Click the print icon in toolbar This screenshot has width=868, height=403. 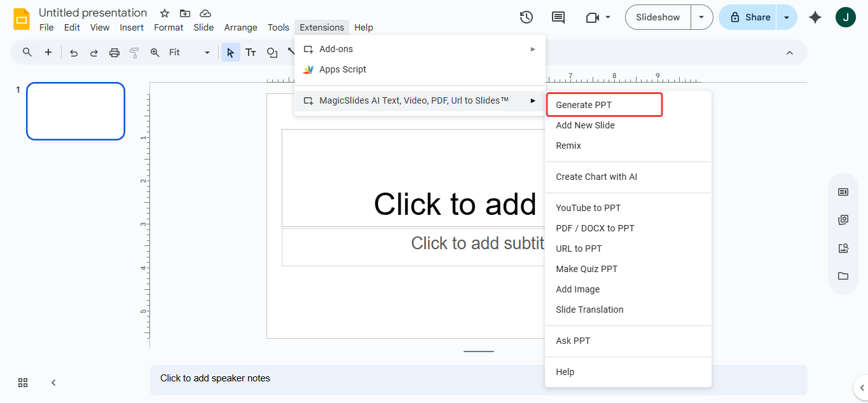click(x=114, y=53)
